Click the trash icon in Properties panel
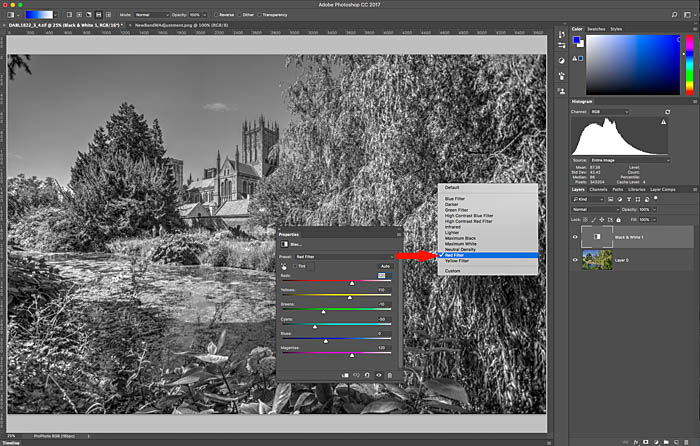The image size is (700, 446). tap(391, 375)
